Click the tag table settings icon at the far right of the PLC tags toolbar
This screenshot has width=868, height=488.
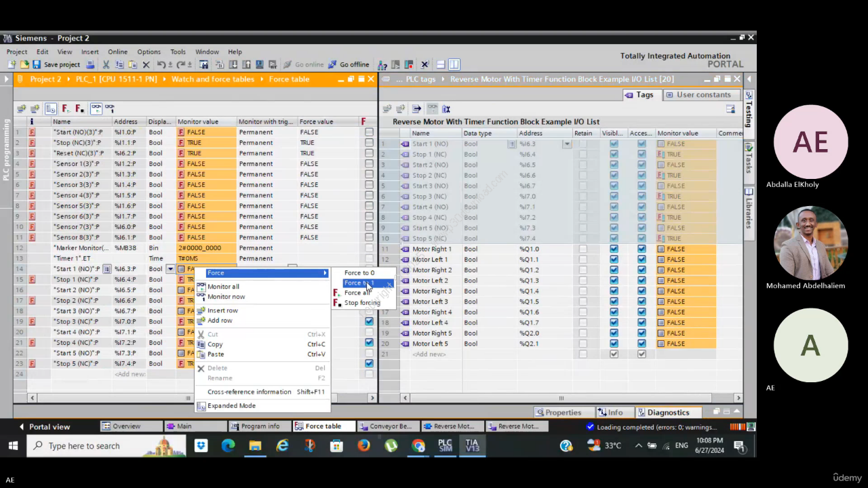pos(730,108)
